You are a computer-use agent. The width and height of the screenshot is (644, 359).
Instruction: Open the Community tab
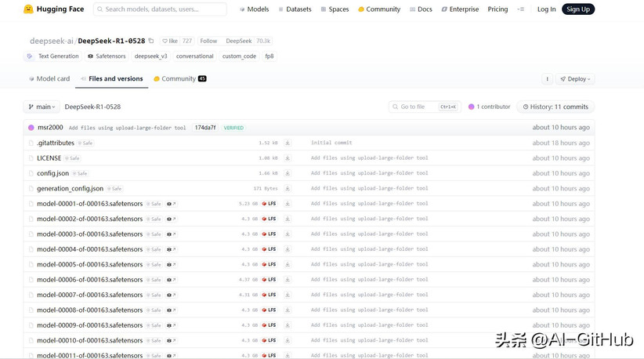click(179, 79)
